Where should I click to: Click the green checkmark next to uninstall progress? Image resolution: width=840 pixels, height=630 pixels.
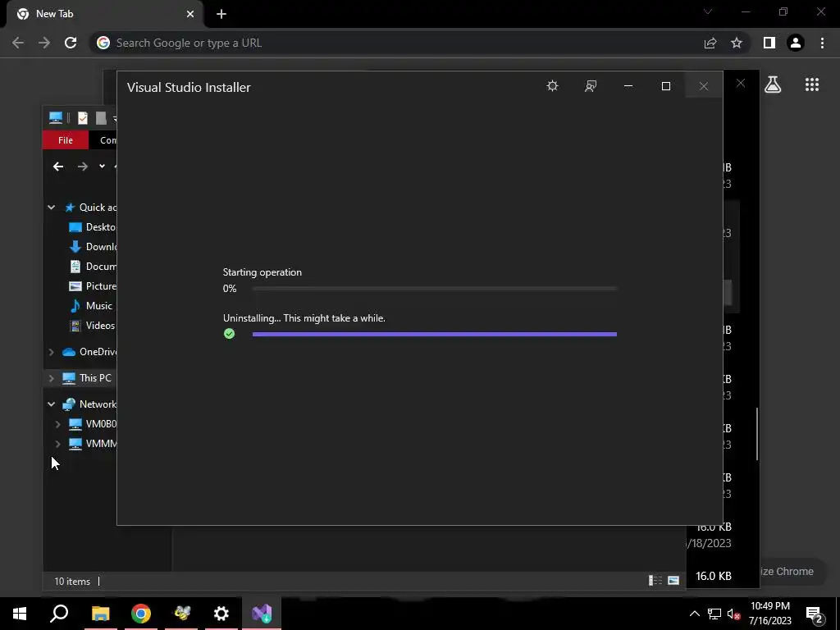tap(230, 335)
